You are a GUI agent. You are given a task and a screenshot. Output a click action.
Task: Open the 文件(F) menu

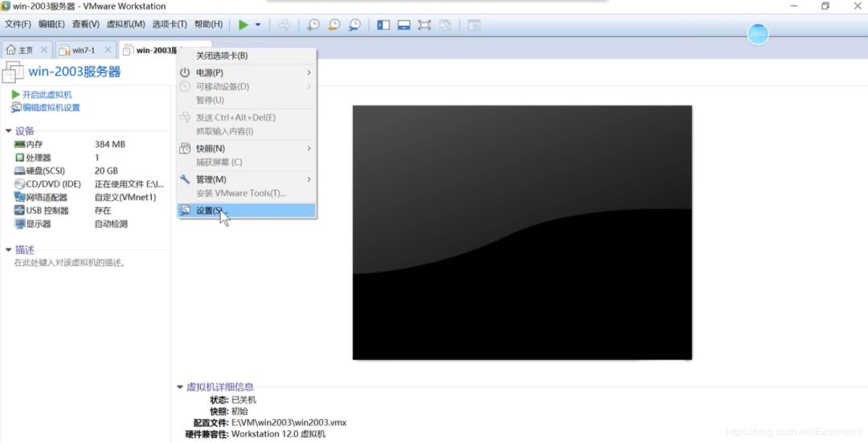[18, 24]
